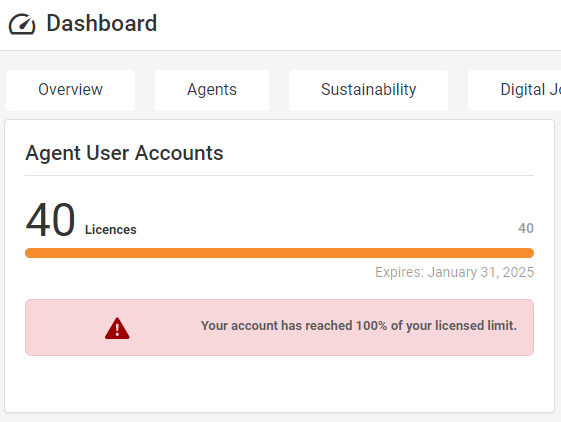This screenshot has height=422, width=561.
Task: Click the orange licence usage bar
Action: click(279, 253)
